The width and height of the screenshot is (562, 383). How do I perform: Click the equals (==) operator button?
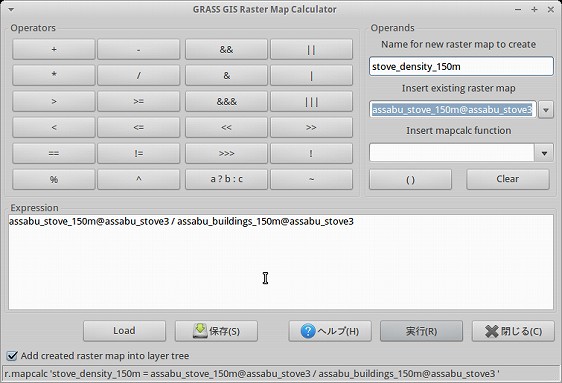coord(54,153)
